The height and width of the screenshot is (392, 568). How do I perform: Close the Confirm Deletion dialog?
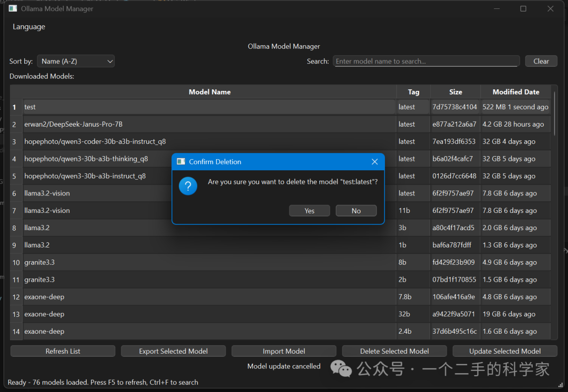[x=374, y=162]
